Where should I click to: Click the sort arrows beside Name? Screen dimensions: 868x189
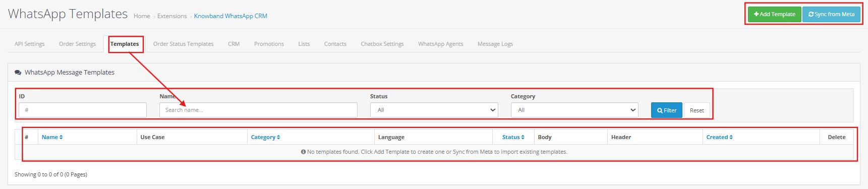[x=61, y=137]
